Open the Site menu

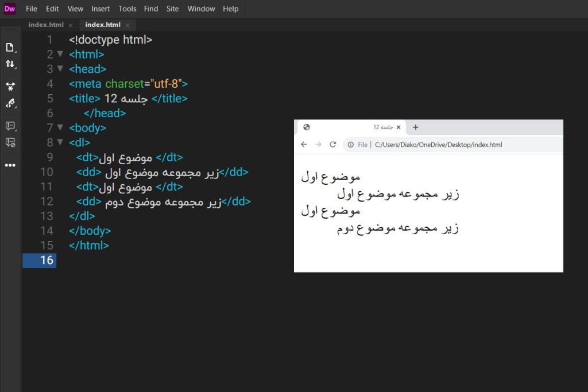pos(172,9)
